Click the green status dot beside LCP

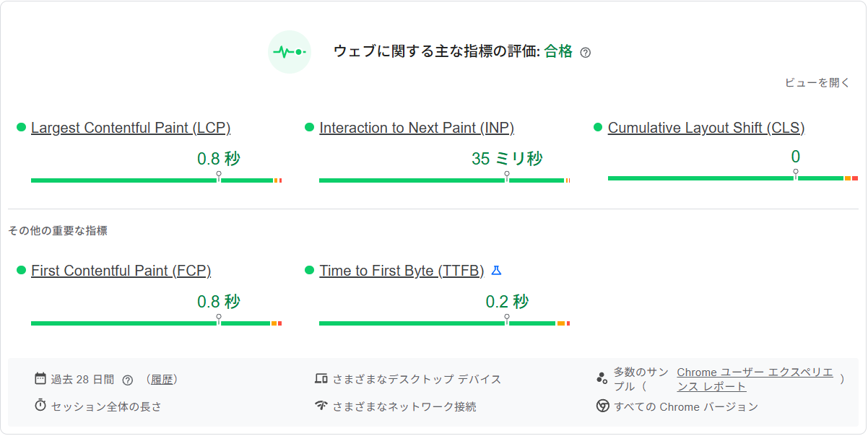coord(20,126)
